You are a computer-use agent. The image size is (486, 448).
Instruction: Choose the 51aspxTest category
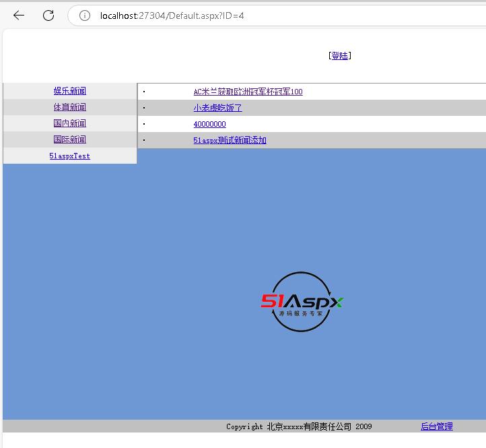70,156
